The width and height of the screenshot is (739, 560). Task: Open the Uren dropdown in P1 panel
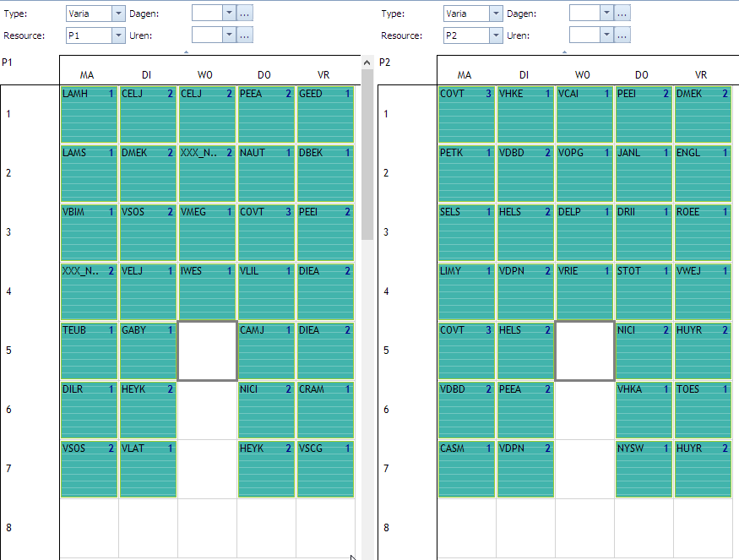229,35
